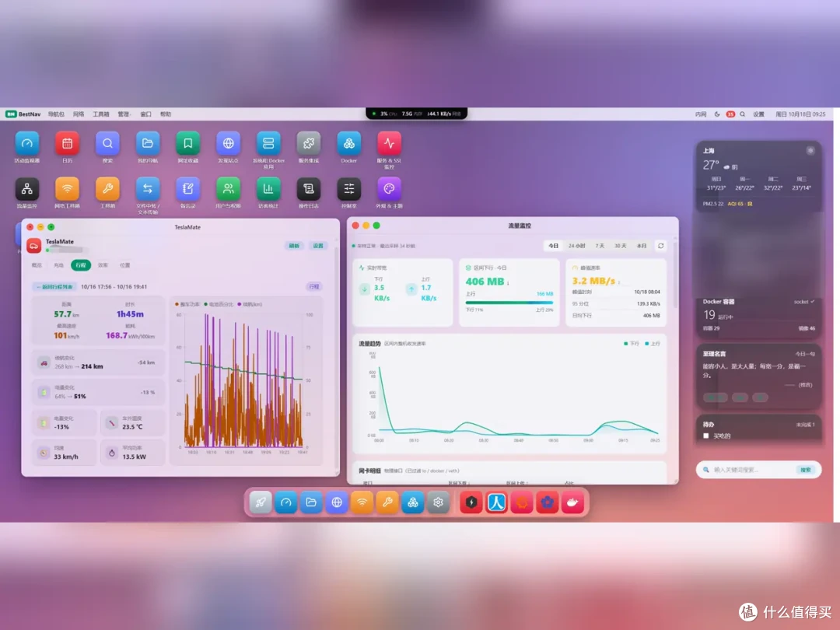Open the 发现站点 globe app icon

228,144
